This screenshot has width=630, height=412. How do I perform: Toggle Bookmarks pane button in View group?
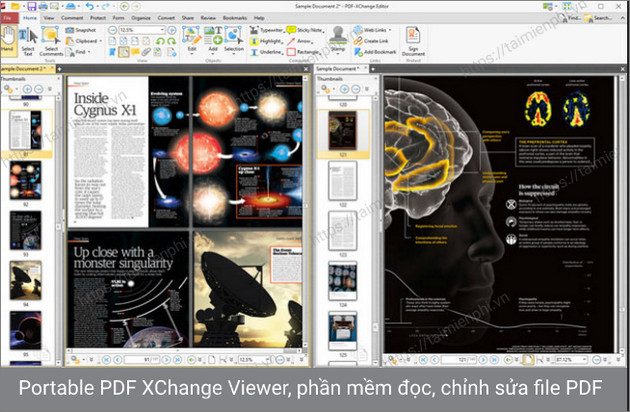click(x=112, y=52)
